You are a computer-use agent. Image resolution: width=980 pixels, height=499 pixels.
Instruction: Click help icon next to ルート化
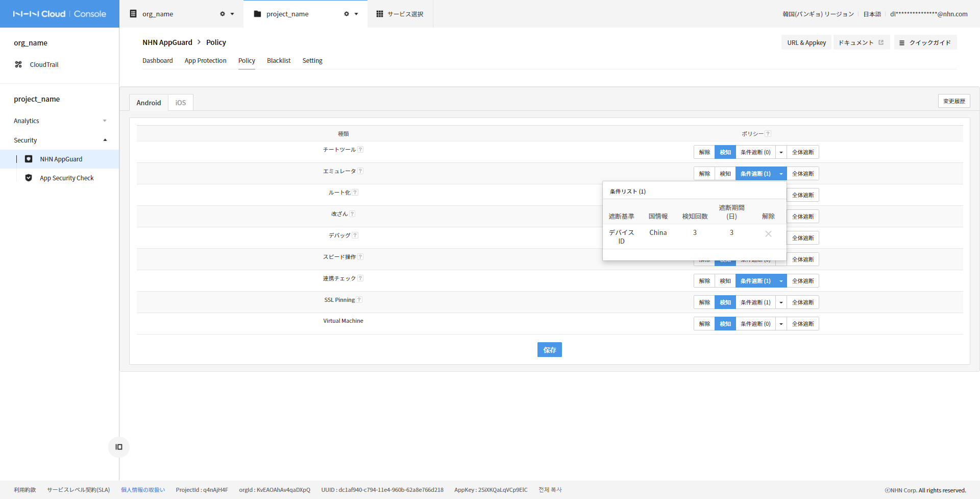355,193
